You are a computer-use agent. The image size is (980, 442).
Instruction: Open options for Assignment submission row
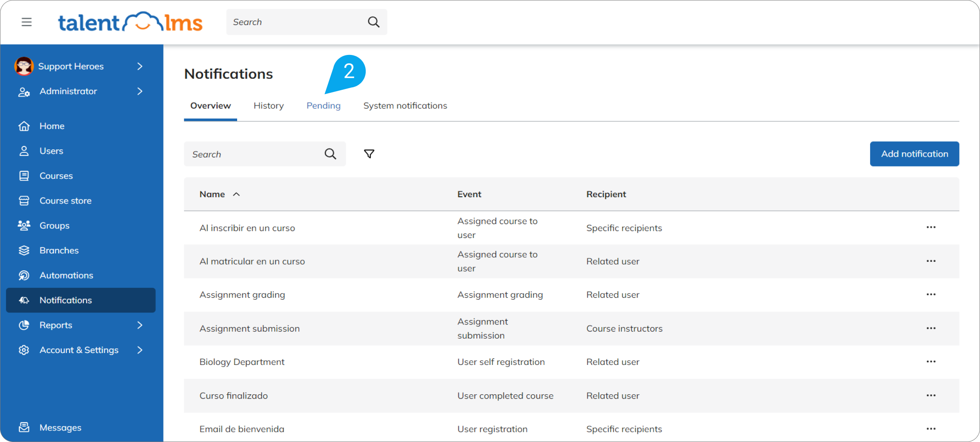931,328
